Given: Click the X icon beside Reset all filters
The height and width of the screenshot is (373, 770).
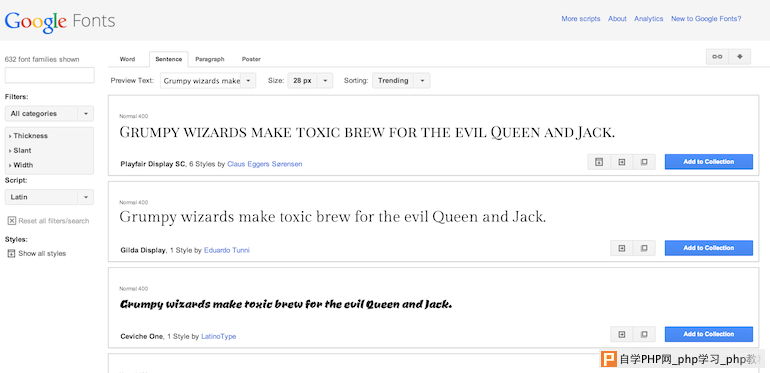Looking at the screenshot, I should pos(12,221).
